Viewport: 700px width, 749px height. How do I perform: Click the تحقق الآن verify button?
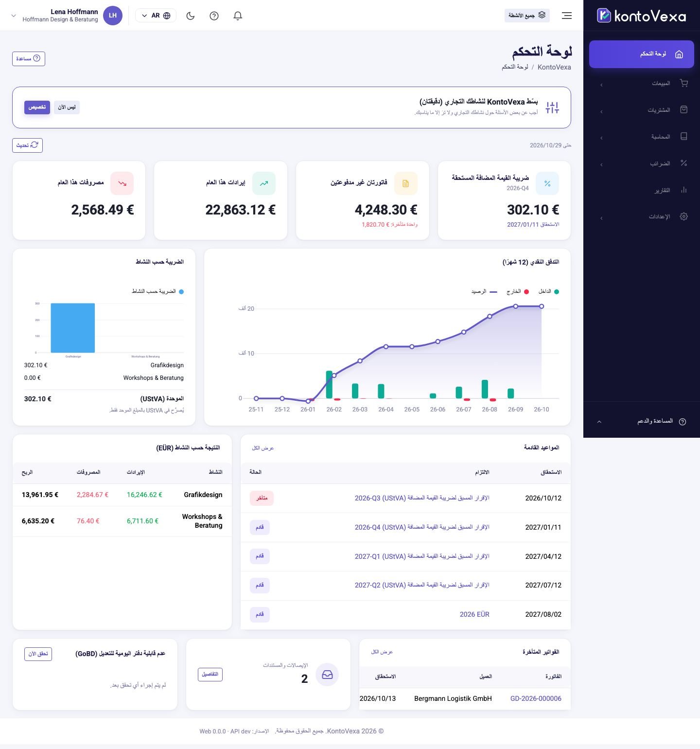38,654
